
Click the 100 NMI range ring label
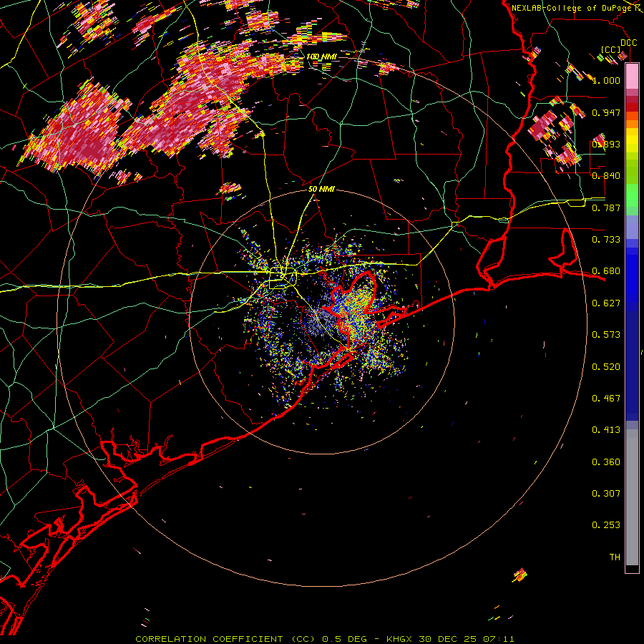click(321, 57)
